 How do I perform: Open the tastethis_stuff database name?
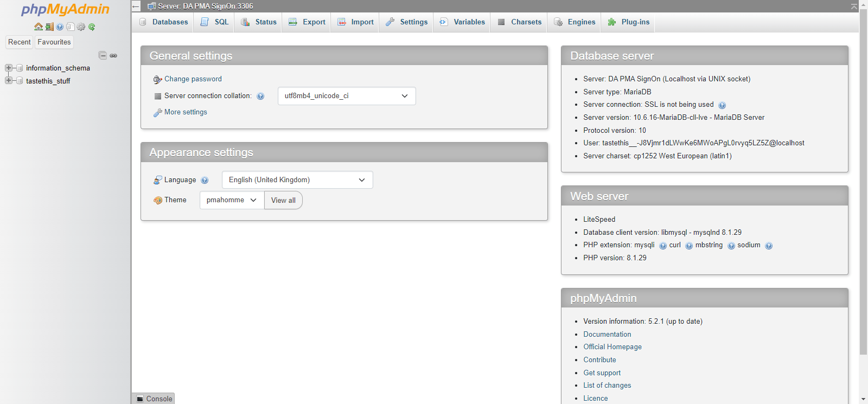coord(48,81)
